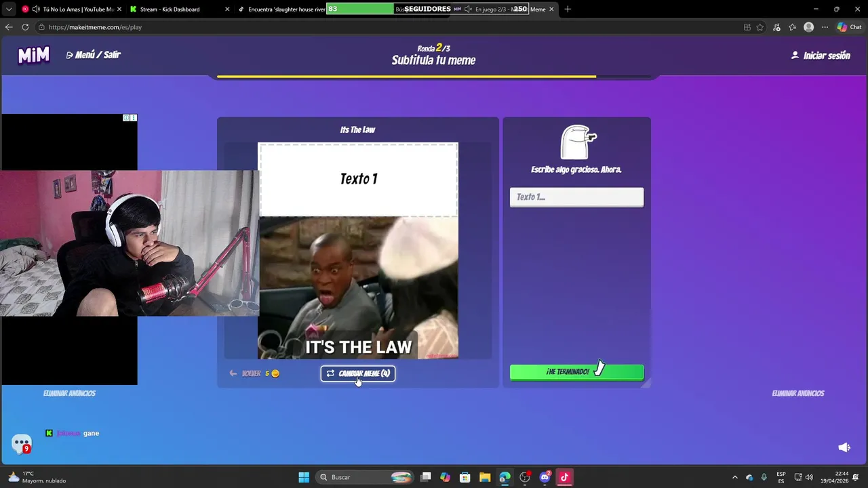868x488 pixels.
Task: Add page to favorites star icon
Action: [x=760, y=27]
